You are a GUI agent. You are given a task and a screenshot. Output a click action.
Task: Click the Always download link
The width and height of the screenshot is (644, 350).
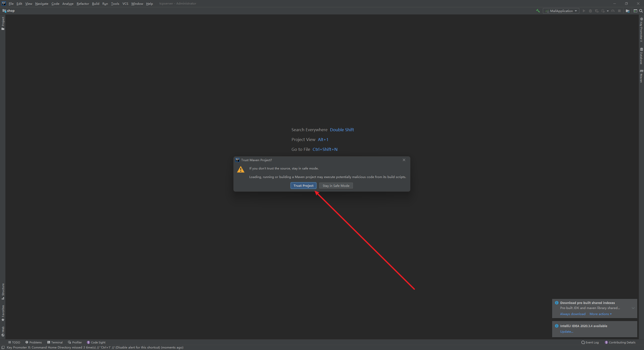pos(573,314)
